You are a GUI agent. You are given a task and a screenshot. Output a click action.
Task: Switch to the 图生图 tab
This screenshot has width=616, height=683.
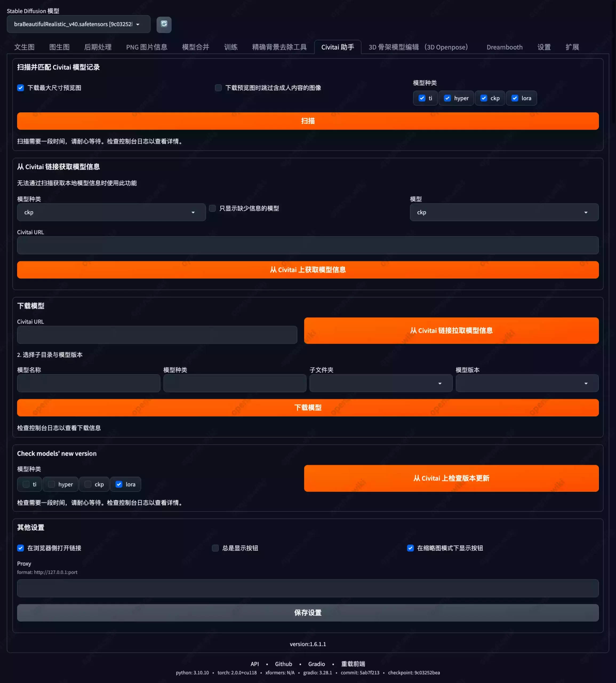coord(59,47)
